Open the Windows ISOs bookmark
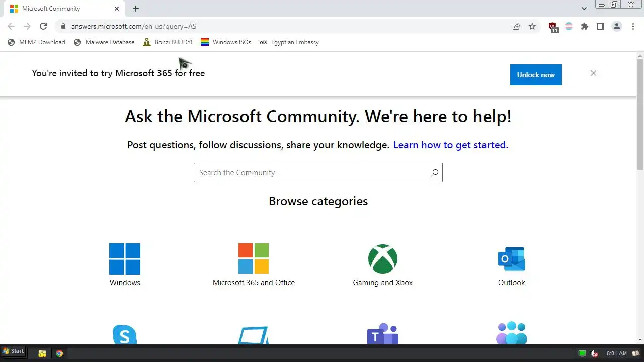Image resolution: width=644 pixels, height=362 pixels. point(226,42)
